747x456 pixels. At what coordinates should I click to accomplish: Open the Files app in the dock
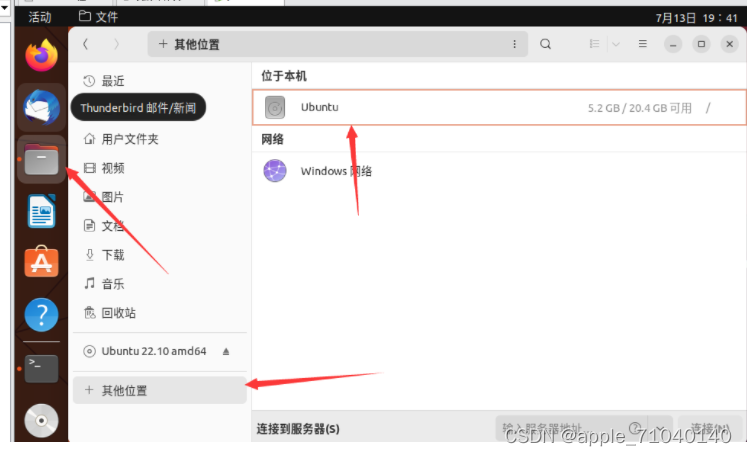pos(41,159)
